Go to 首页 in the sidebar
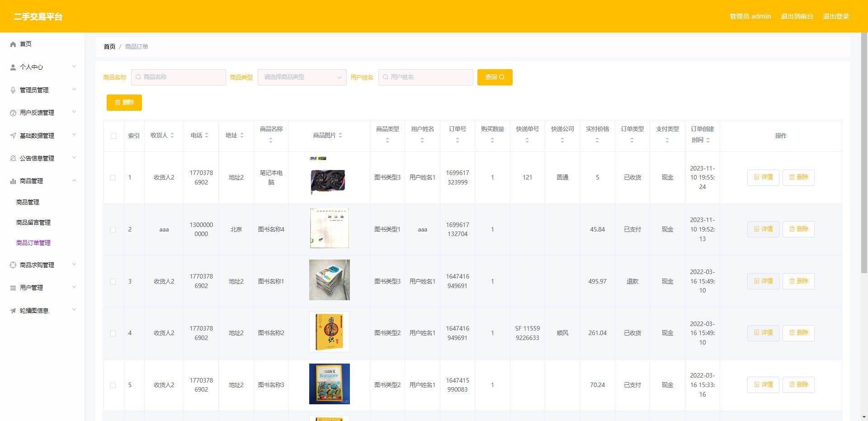This screenshot has width=868, height=421. (x=26, y=44)
